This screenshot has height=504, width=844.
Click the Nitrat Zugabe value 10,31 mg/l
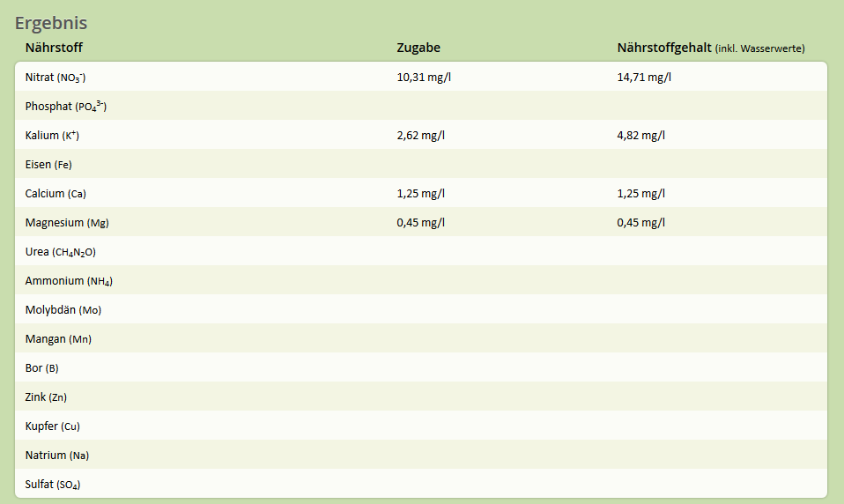(x=425, y=77)
